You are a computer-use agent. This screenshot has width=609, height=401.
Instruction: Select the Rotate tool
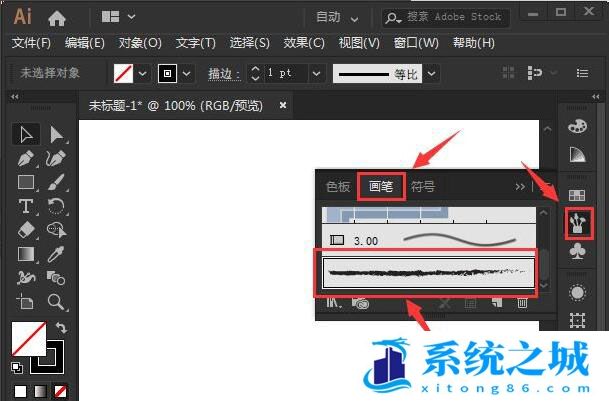[x=57, y=206]
